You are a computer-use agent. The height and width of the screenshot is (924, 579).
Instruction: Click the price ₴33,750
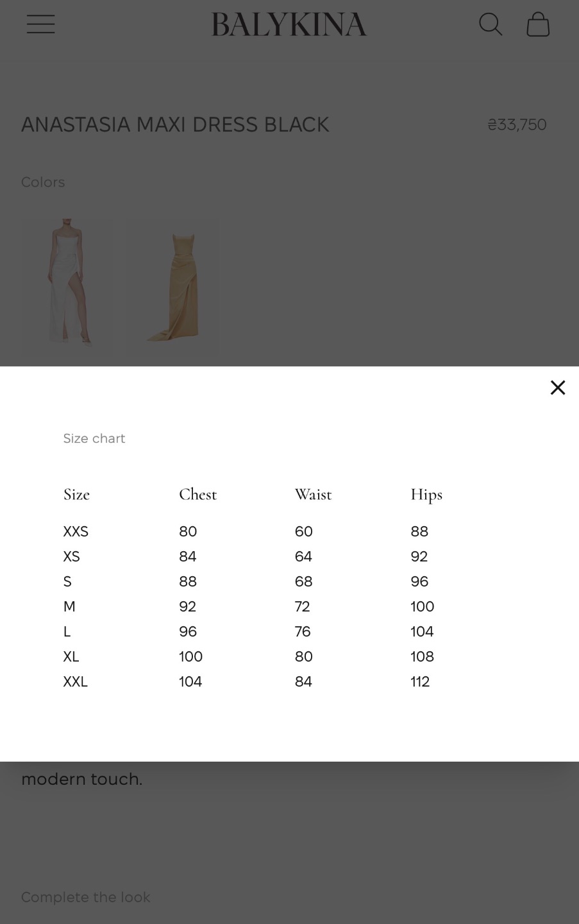point(517,124)
